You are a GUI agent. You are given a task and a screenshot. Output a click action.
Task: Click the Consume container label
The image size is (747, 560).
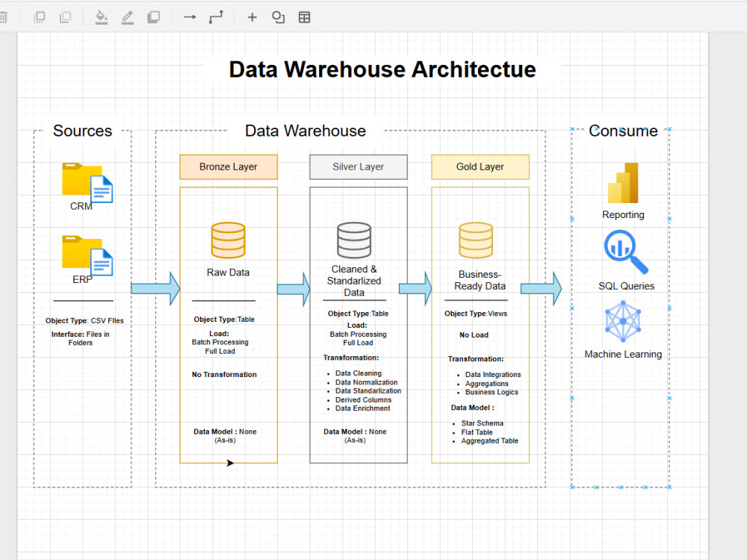coord(623,131)
